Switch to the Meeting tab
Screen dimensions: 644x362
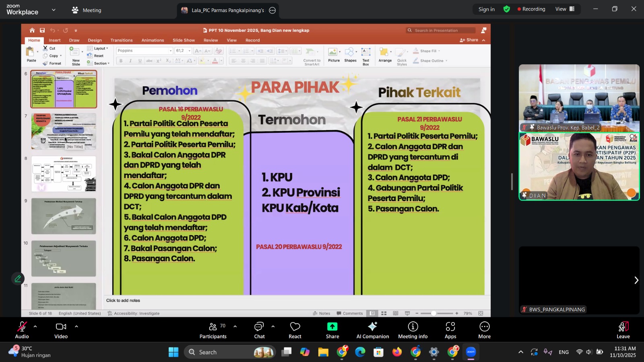coord(87,10)
